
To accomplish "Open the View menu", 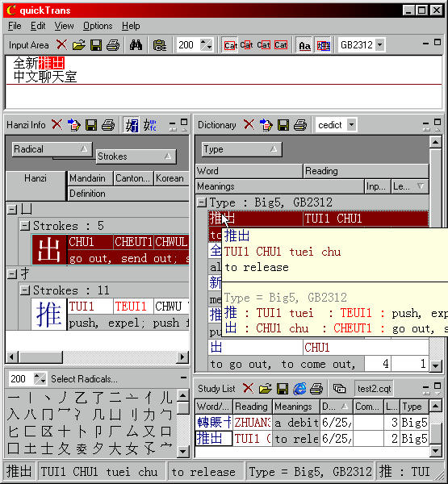I will pyautogui.click(x=64, y=26).
